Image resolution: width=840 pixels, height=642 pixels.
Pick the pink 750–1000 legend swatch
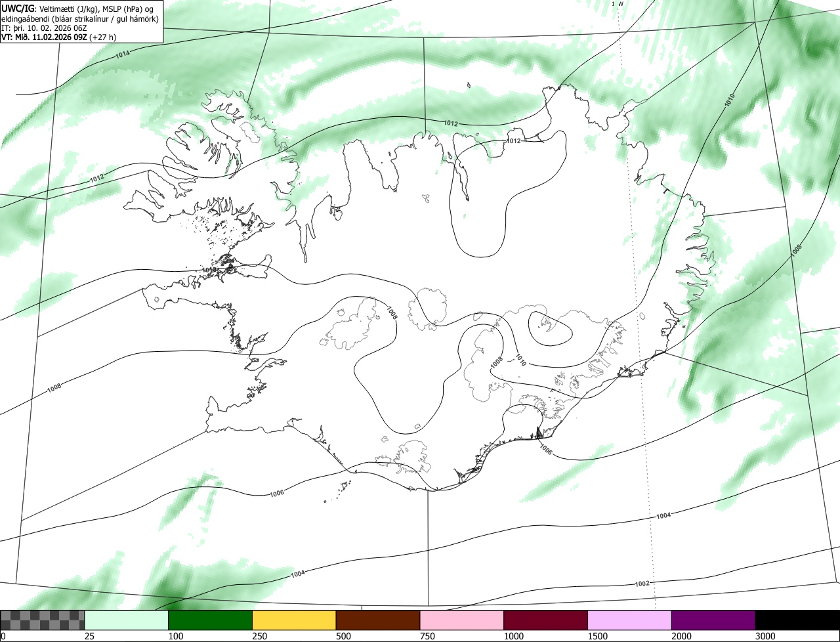[x=462, y=620]
